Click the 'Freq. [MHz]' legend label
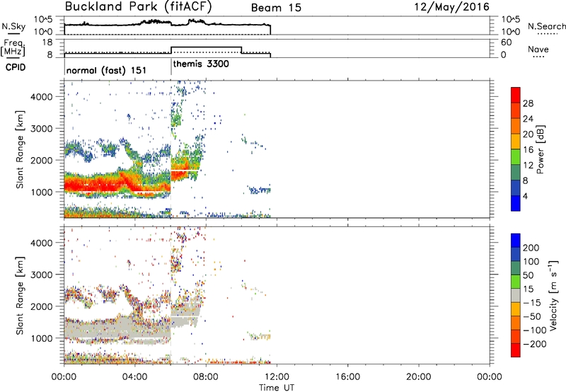The width and height of the screenshot is (566, 392). (x=13, y=47)
